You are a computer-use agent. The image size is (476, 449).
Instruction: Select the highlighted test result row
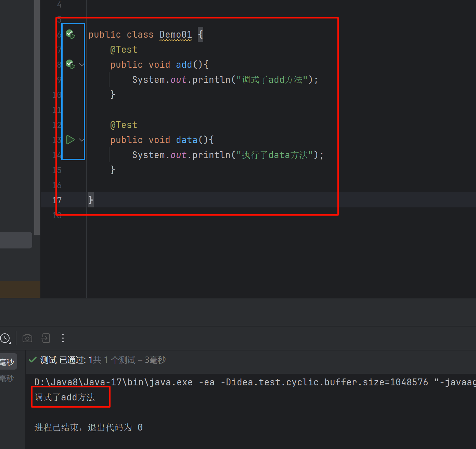click(8, 362)
